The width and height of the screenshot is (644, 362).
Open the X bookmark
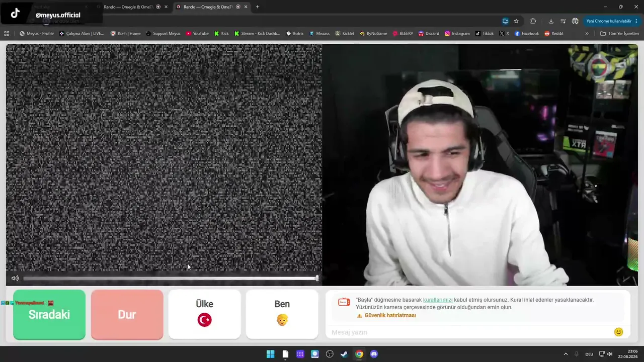click(x=504, y=34)
